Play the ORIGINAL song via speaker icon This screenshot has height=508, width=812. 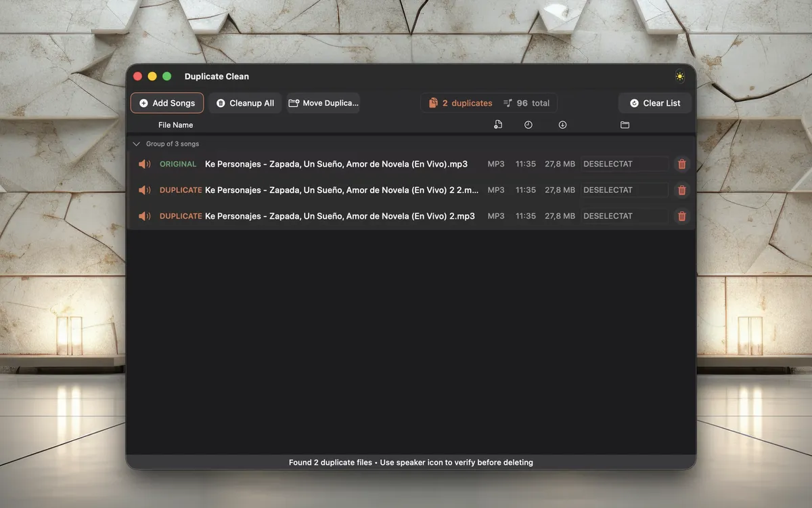click(144, 164)
